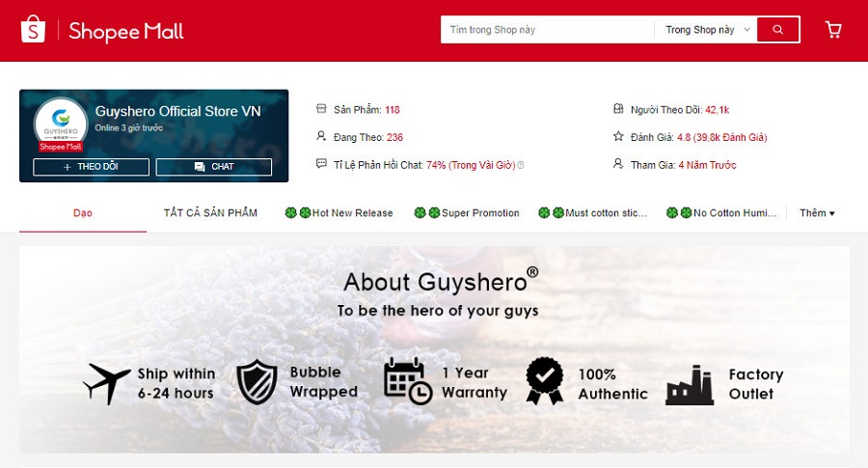Expand the 'Thêm' categories menu
The height and width of the screenshot is (468, 868).
coord(817,213)
